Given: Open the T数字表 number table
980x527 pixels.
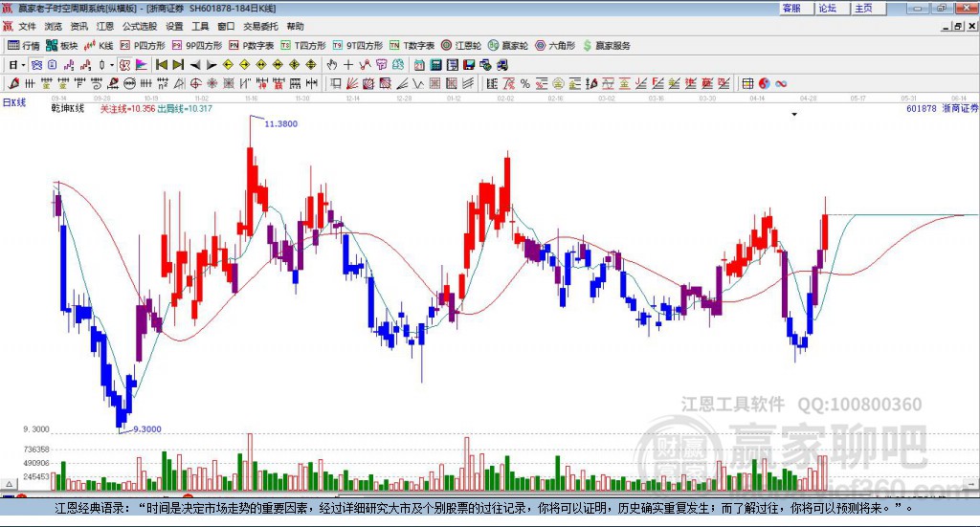Looking at the screenshot, I should [412, 46].
